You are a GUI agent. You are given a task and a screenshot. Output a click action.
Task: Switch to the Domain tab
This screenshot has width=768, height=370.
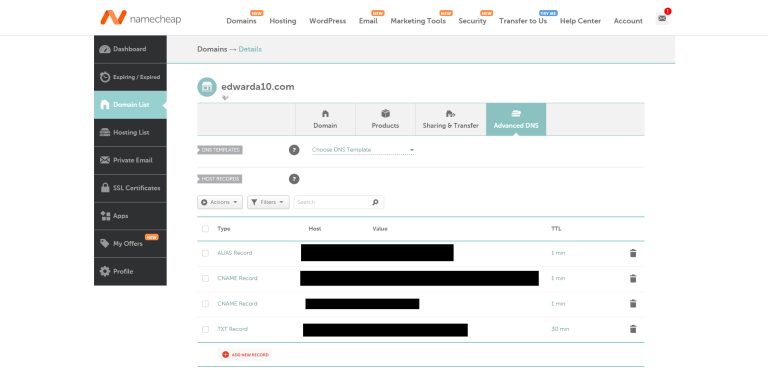pyautogui.click(x=325, y=120)
